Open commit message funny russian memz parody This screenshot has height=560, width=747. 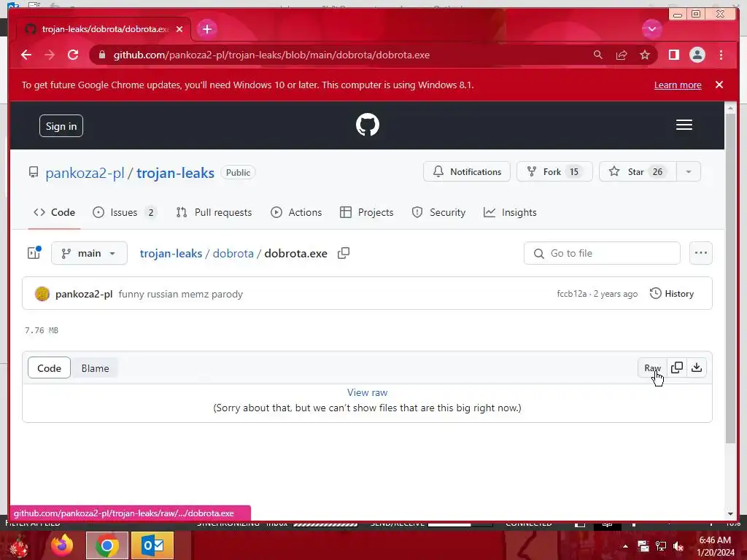[x=181, y=295]
